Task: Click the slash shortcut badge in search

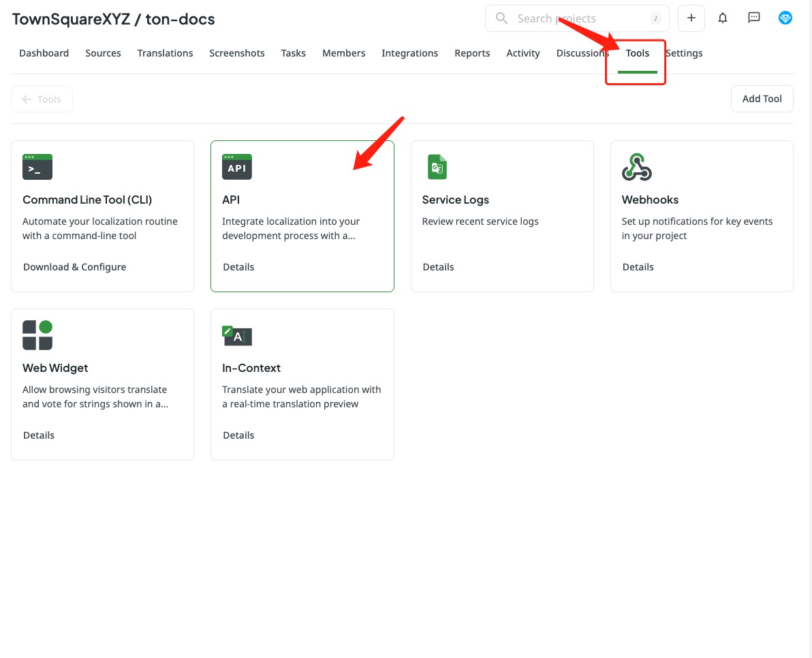Action: (655, 18)
